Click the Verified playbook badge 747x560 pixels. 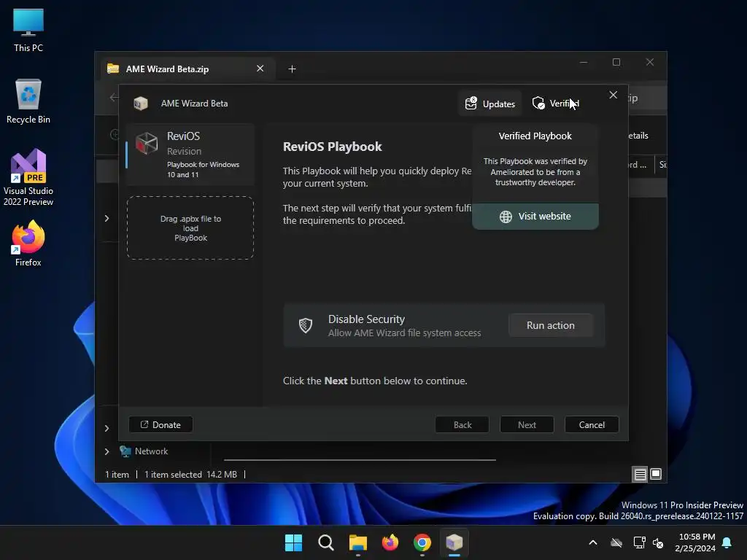[555, 104]
